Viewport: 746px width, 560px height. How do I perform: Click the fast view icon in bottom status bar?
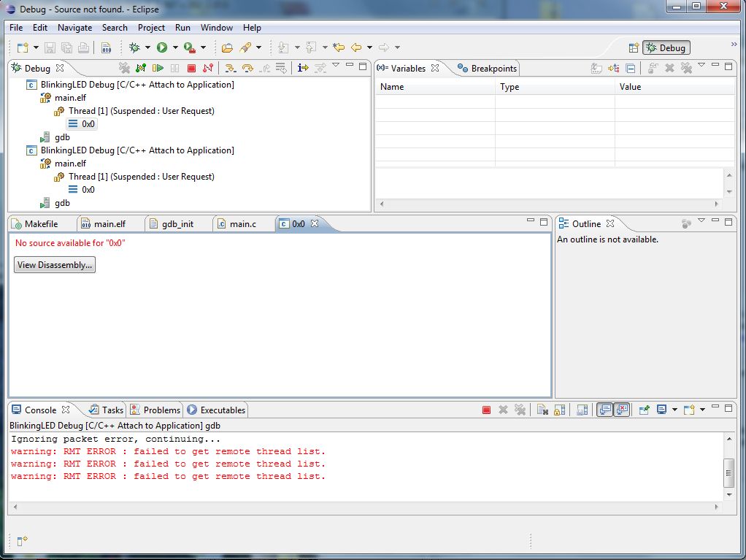23,541
